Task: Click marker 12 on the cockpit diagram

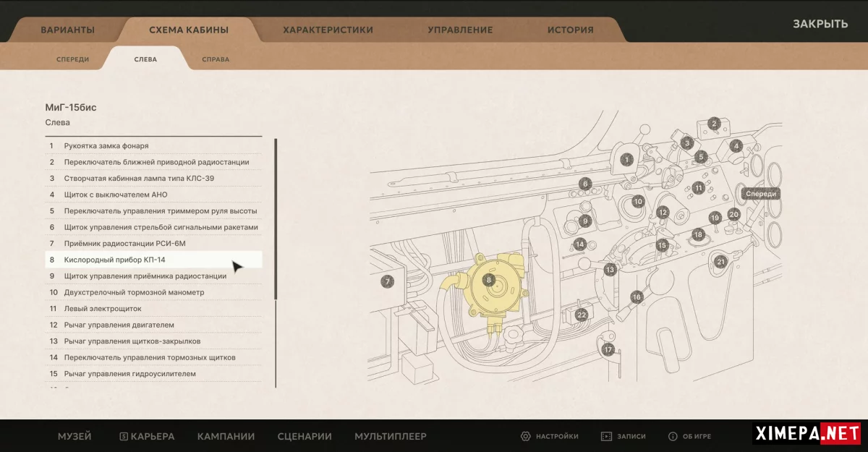Action: coord(663,213)
